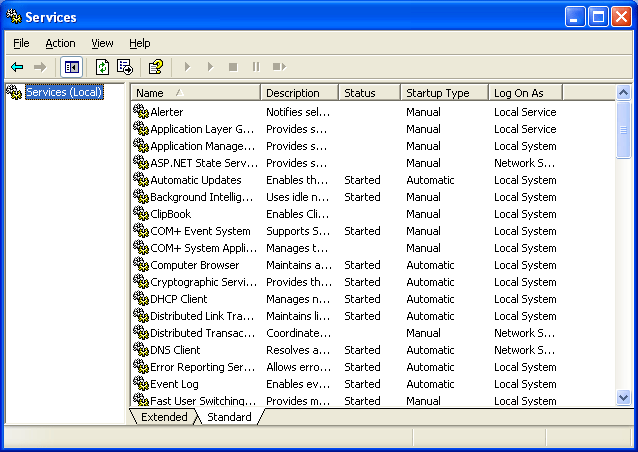Viewport: 638px width, 452px height.
Task: Click the COM+ Event System service icon
Action: [x=141, y=231]
